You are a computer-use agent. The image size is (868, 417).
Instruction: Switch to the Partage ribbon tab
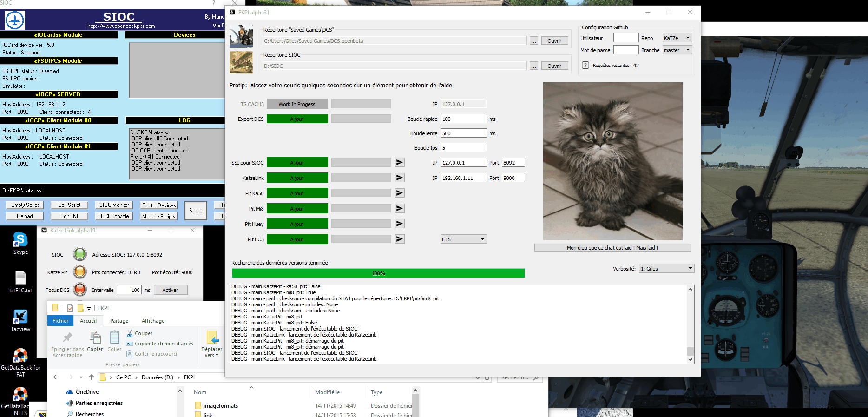click(x=119, y=321)
